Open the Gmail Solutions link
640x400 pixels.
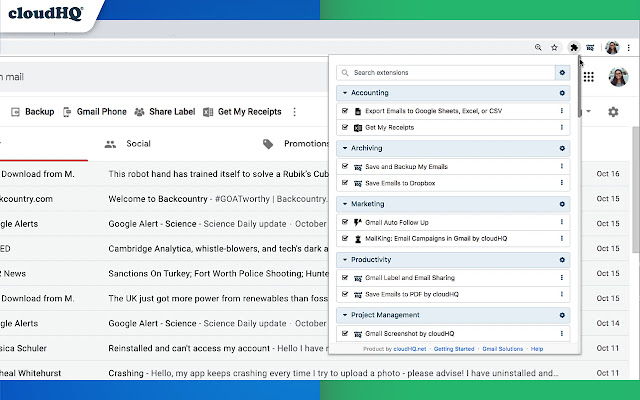click(502, 349)
